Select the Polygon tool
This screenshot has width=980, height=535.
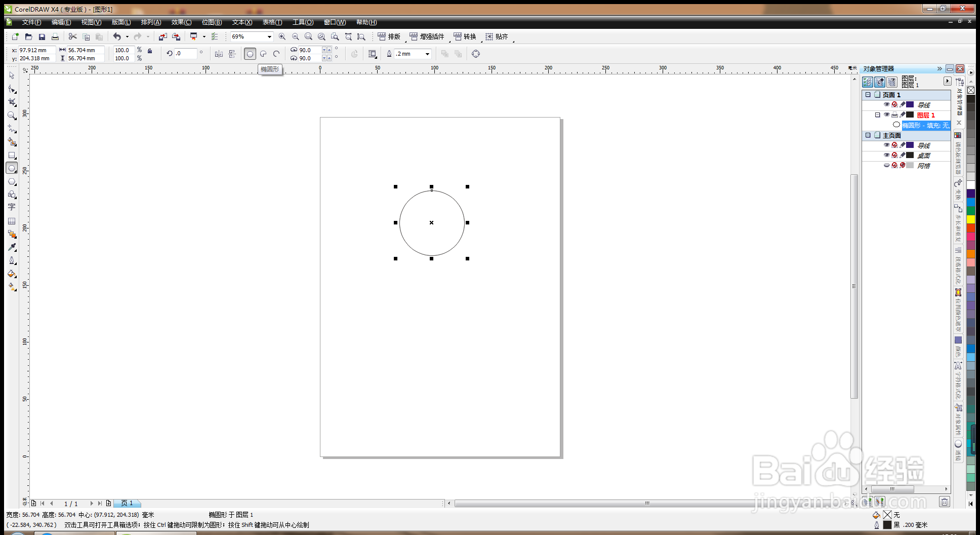tap(12, 181)
